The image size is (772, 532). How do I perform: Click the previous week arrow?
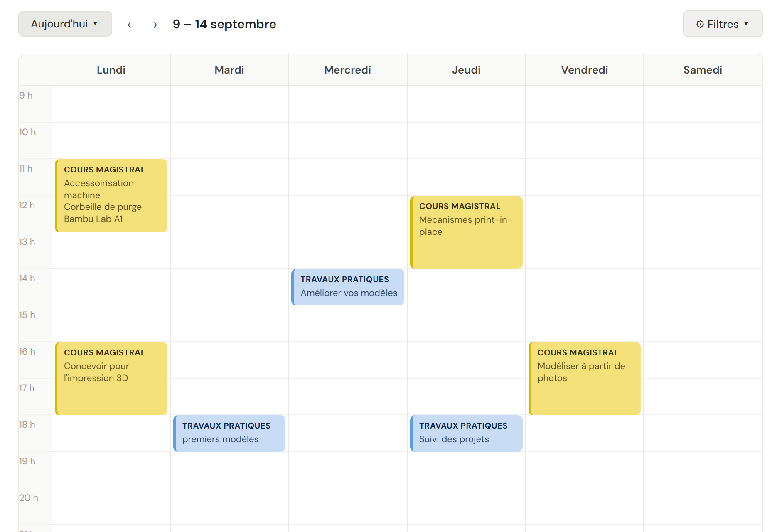click(x=130, y=25)
